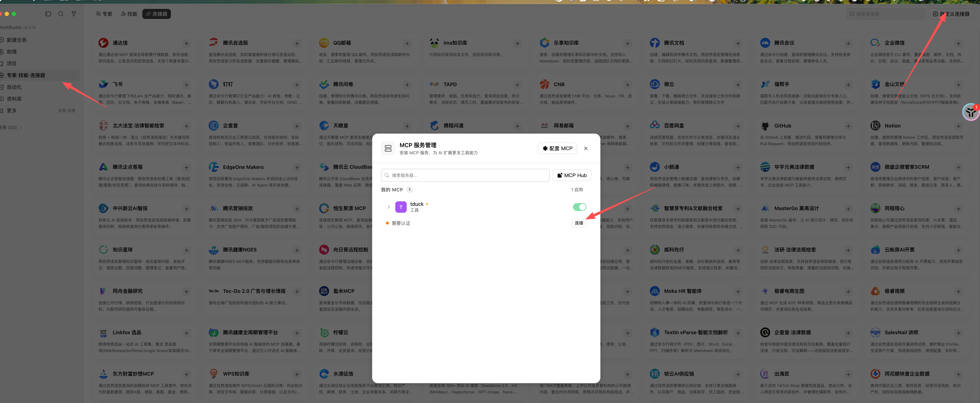980x403 pixels.
Task: Click the CNB connector icon
Action: point(544,84)
